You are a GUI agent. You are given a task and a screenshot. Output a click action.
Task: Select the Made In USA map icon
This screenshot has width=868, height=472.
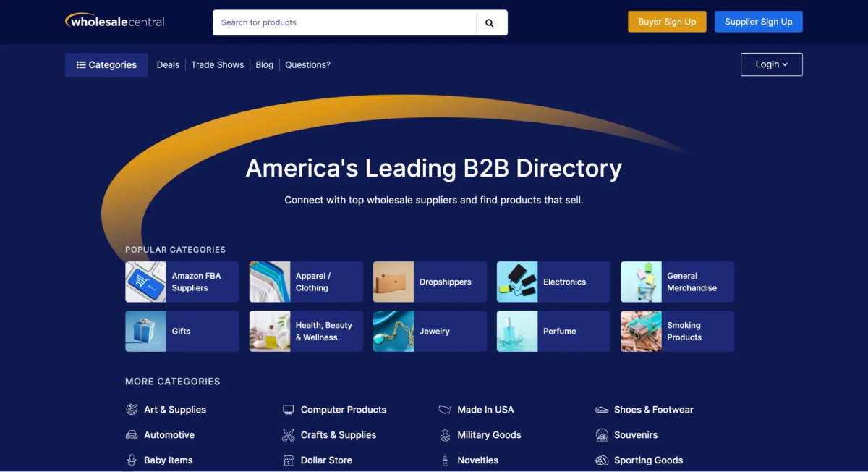point(446,409)
